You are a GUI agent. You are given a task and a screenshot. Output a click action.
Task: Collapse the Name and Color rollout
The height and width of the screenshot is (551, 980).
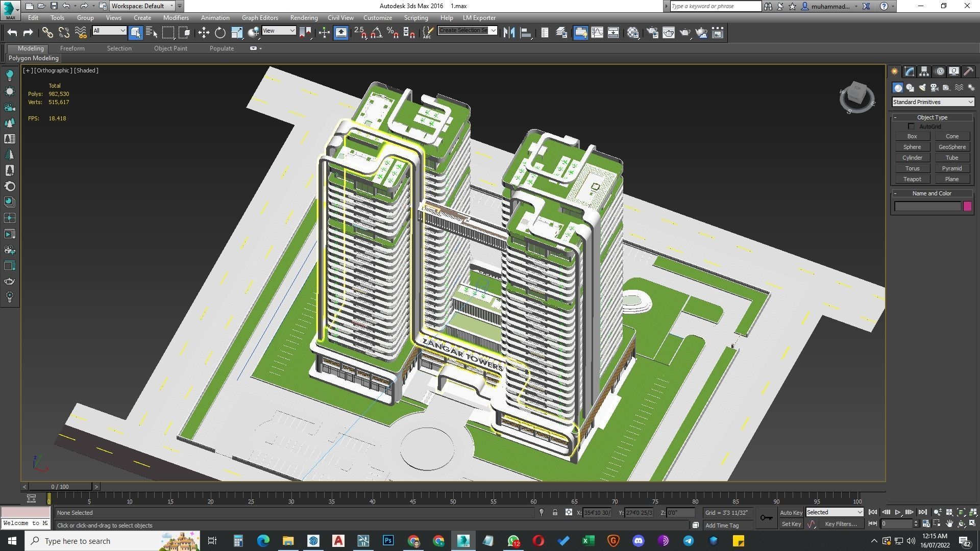[x=932, y=193]
